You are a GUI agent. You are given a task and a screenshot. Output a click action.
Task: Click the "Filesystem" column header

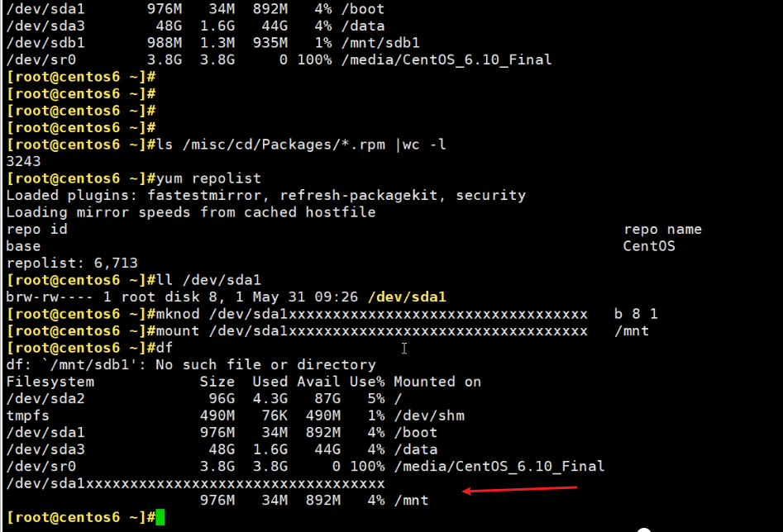click(50, 382)
